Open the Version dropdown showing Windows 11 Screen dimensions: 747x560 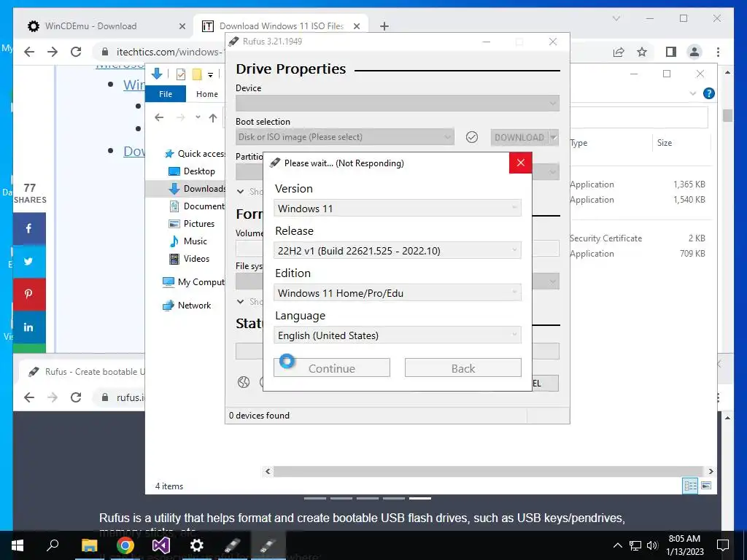pyautogui.click(x=398, y=209)
